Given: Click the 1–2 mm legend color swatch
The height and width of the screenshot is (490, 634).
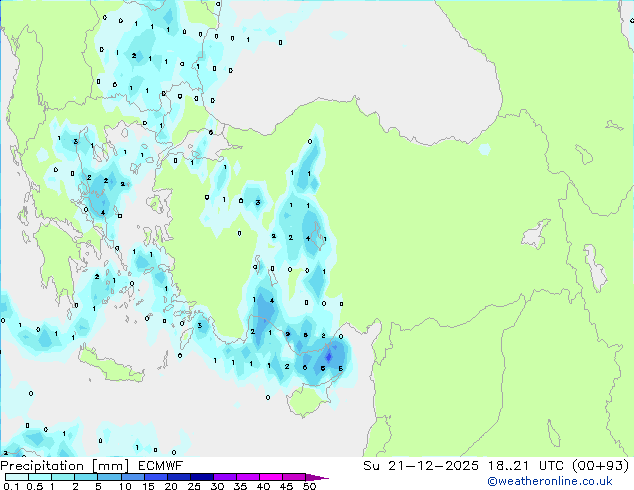Looking at the screenshot, I should [x=63, y=477].
